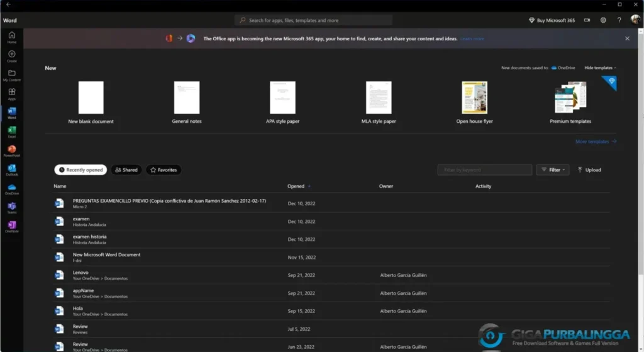644x352 pixels.
Task: Open the account profile picture
Action: pos(635,20)
